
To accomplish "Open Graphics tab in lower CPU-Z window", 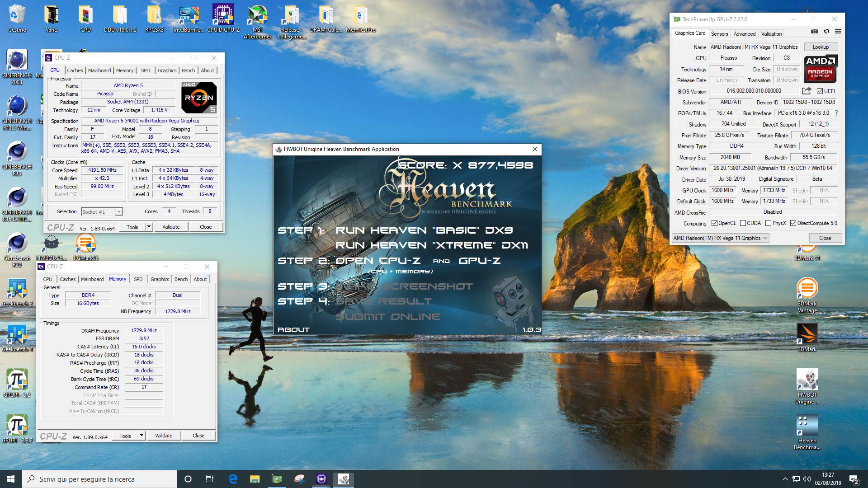I will [160, 279].
